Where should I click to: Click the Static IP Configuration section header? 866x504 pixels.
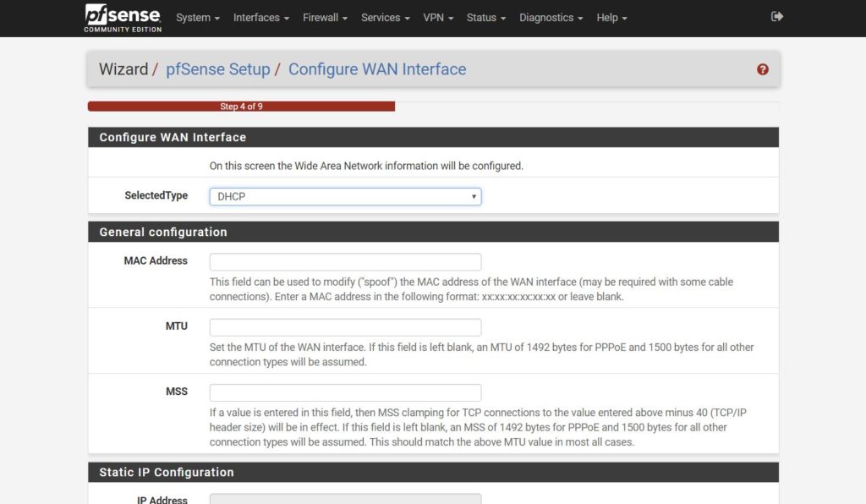434,472
